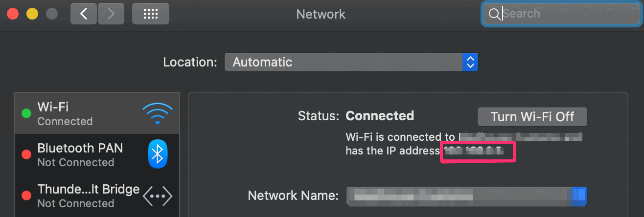The height and width of the screenshot is (217, 644).
Task: Click the blue arrows on the Location selector
Action: [470, 62]
